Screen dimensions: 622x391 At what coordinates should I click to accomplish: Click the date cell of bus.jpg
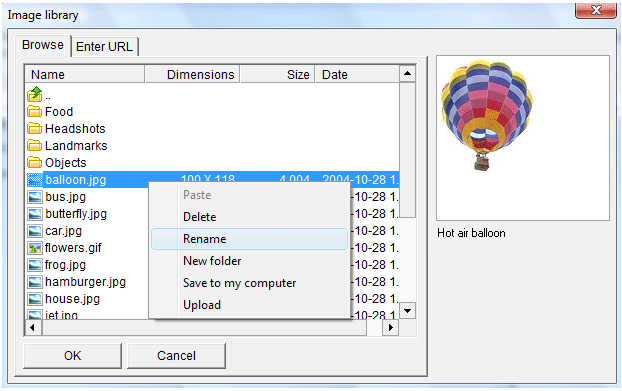point(374,197)
